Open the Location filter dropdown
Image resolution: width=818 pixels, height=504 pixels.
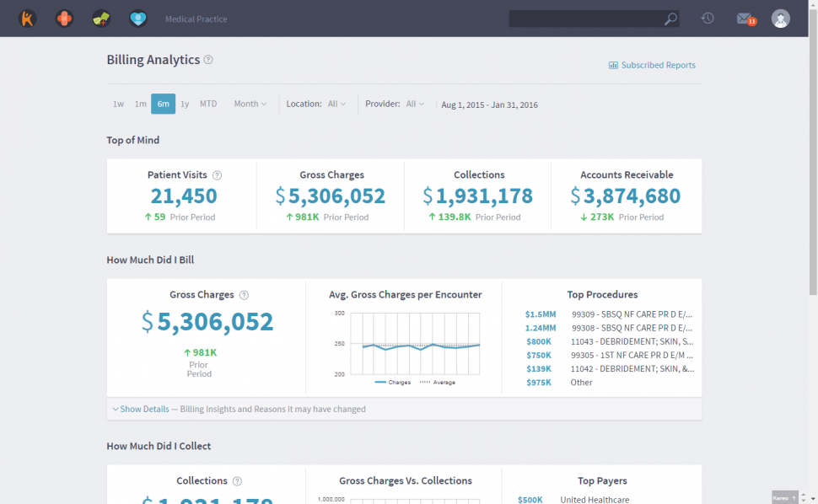pyautogui.click(x=336, y=104)
